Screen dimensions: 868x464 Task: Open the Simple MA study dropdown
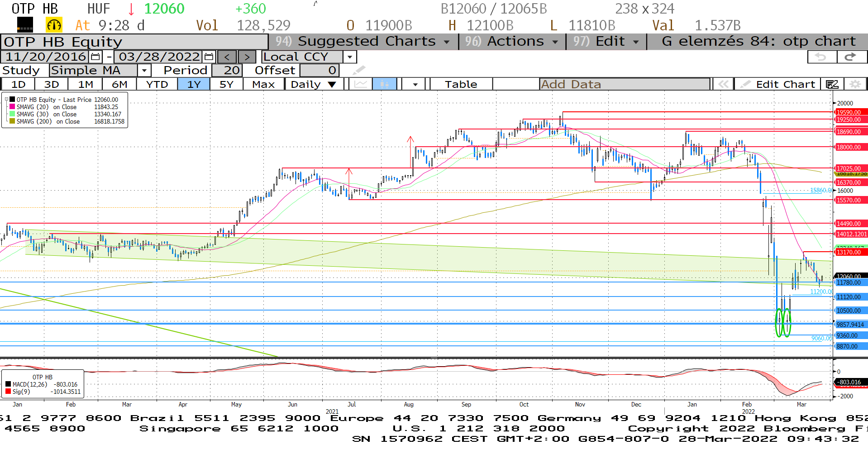coord(144,71)
